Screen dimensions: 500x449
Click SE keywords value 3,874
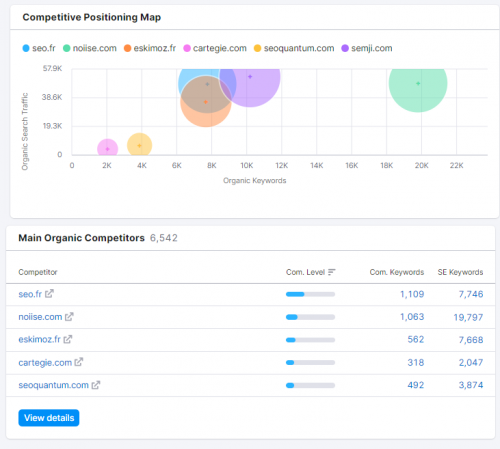point(471,385)
